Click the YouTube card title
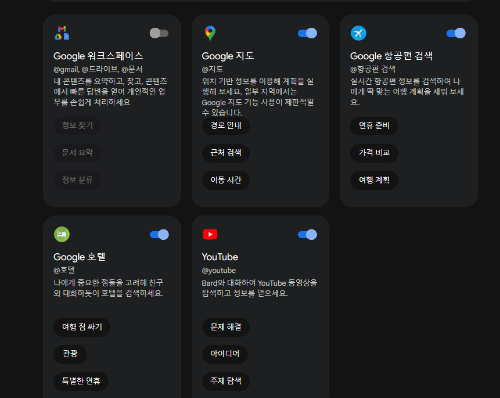 pos(220,257)
